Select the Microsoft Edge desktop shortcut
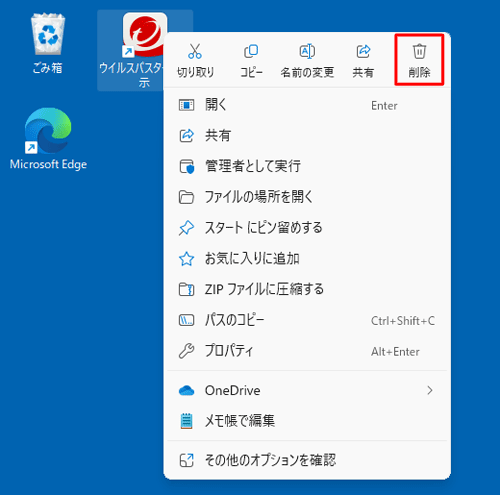Image resolution: width=500 pixels, height=495 pixels. [48, 138]
